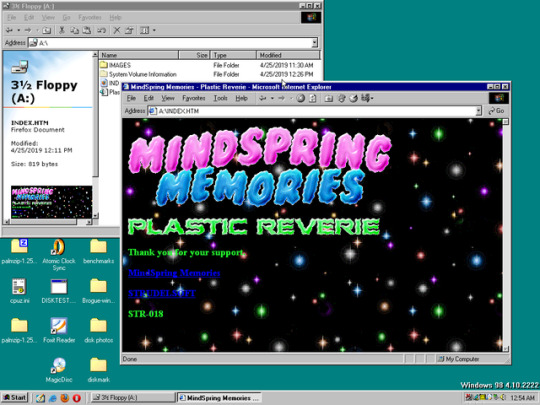The width and height of the screenshot is (540, 405).
Task: Click the Delete X icon in Floppy window
Action: click(117, 30)
